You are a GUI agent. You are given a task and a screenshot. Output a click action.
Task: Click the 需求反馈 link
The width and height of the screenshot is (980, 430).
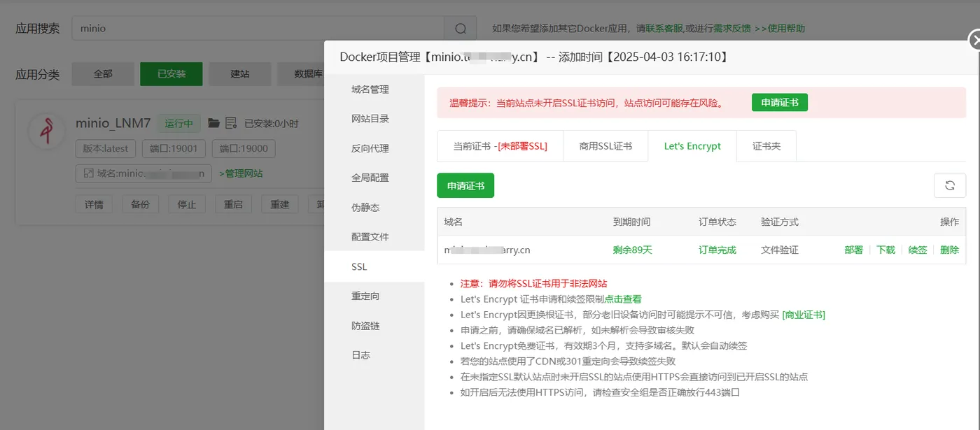[x=732, y=29]
